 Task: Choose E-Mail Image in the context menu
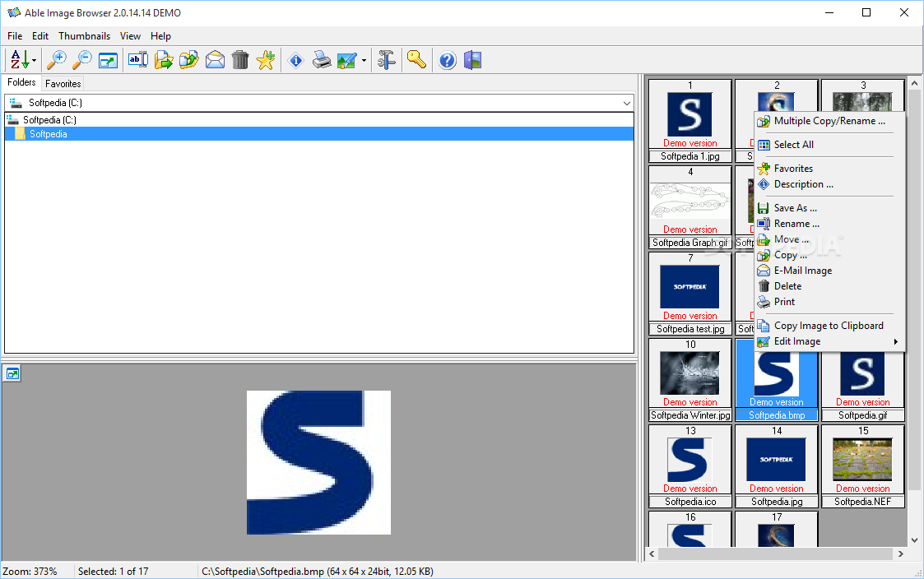[x=829, y=271]
